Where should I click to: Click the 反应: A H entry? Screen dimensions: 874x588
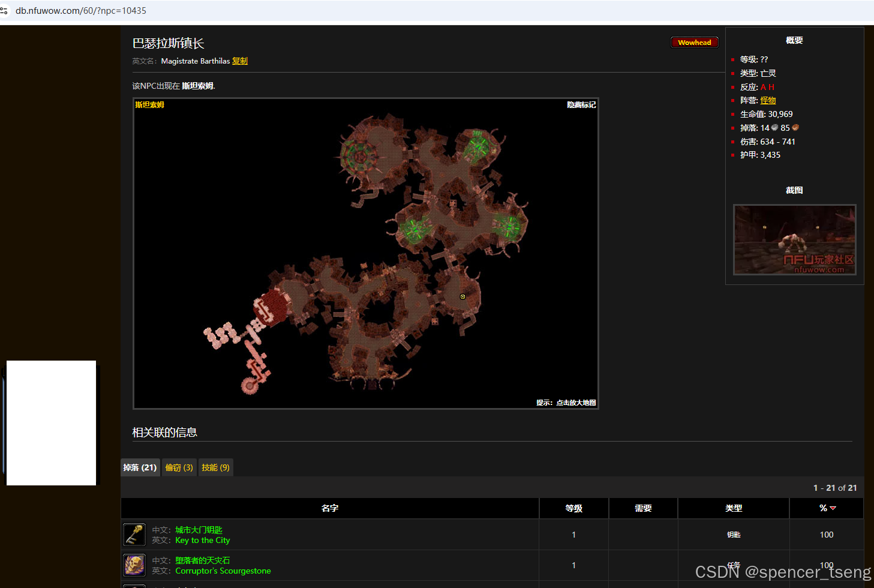coord(757,87)
